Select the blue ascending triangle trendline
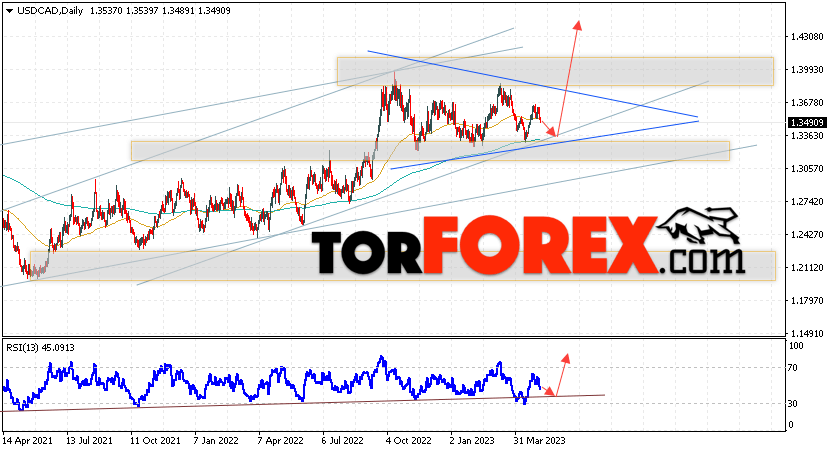 coord(544,145)
